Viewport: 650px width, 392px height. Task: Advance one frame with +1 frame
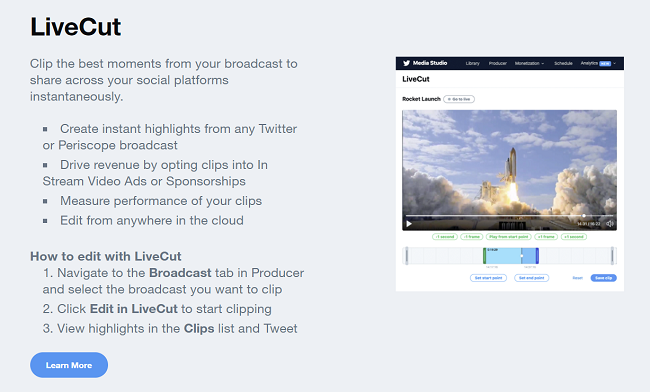(546, 237)
